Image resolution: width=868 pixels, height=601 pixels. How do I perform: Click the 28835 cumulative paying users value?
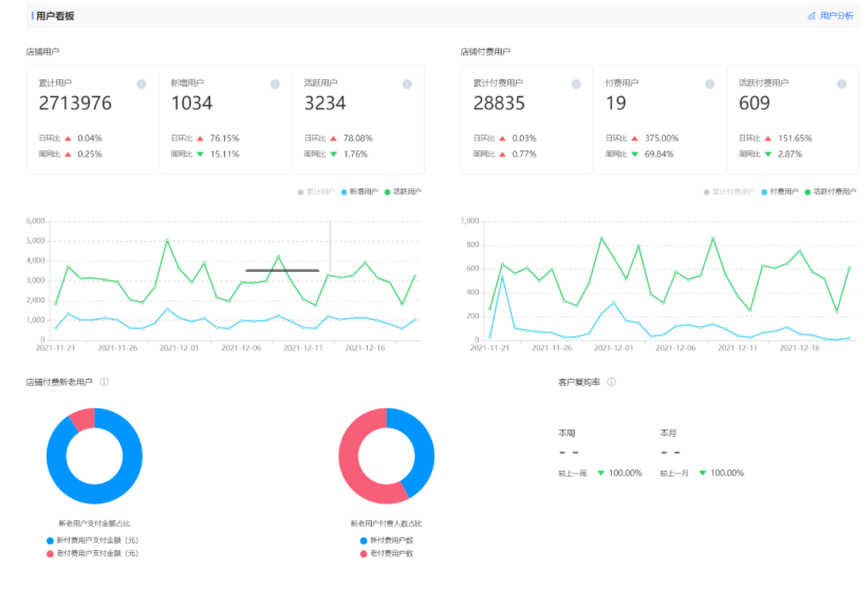(x=499, y=103)
